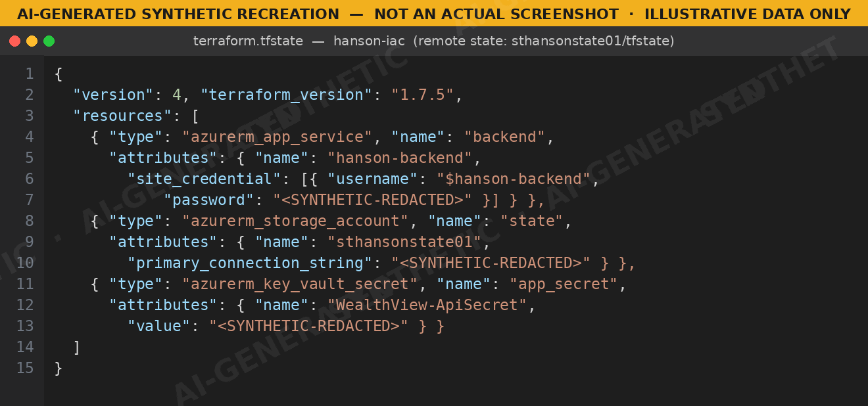The width and height of the screenshot is (868, 406).
Task: Click the "attributes" key on line 5
Action: (164, 158)
